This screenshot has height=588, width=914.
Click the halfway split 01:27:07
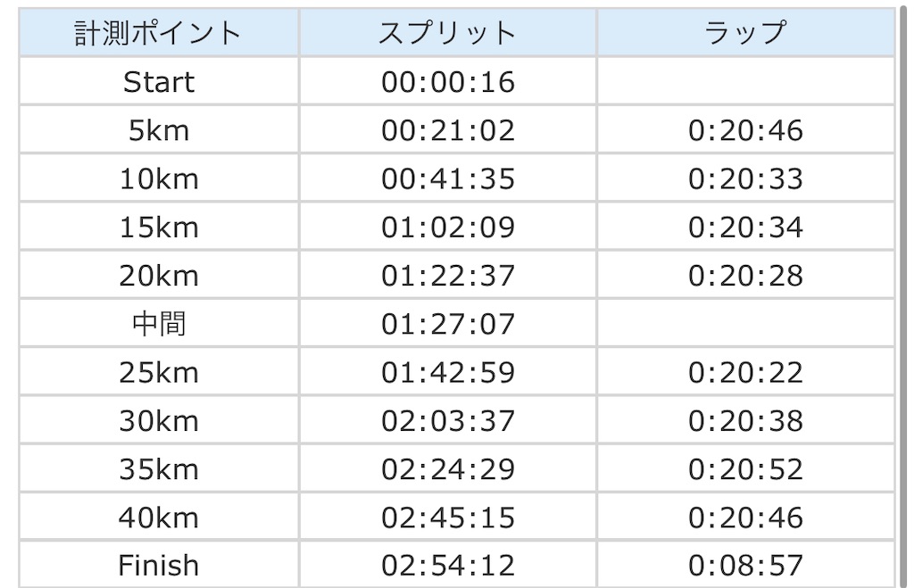(448, 324)
